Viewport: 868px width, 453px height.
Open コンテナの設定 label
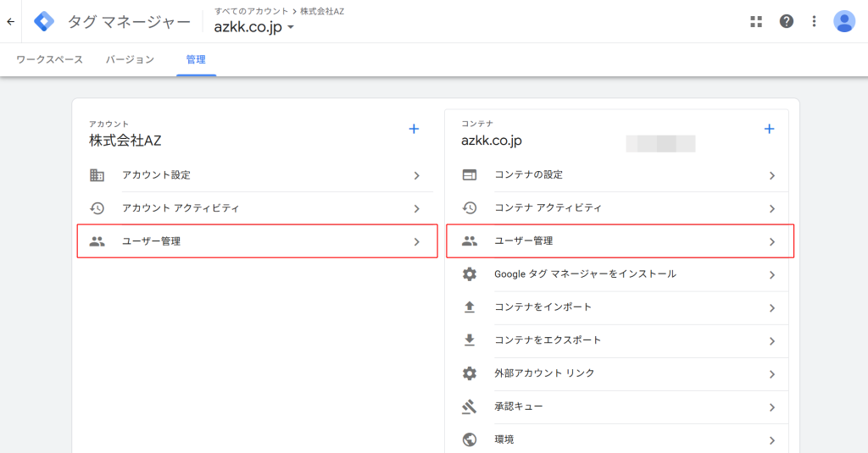tap(528, 174)
